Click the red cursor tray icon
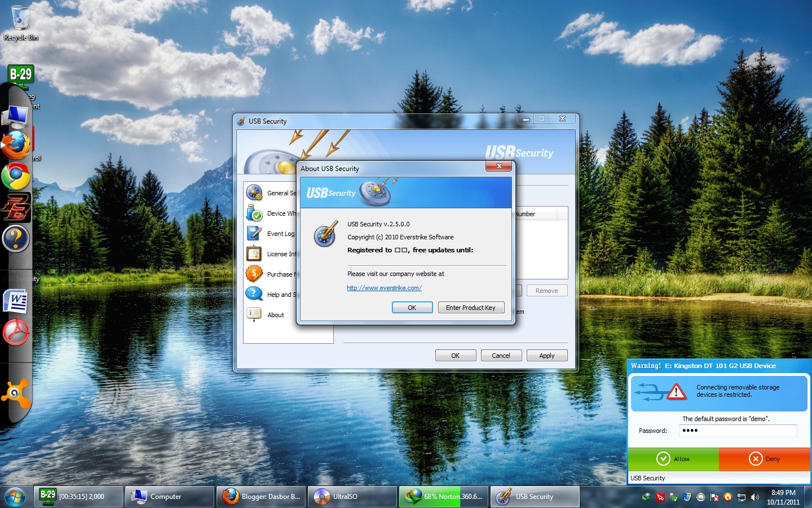This screenshot has height=508, width=812. (660, 497)
